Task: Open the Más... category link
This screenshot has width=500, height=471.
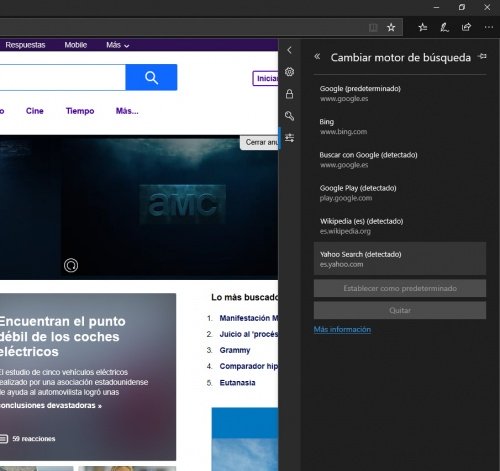Action: coord(127,111)
